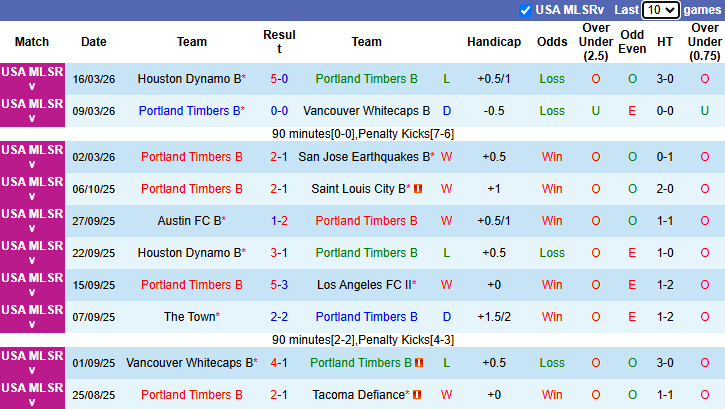Select Austin FC B team link
The image size is (725, 409).
189,221
